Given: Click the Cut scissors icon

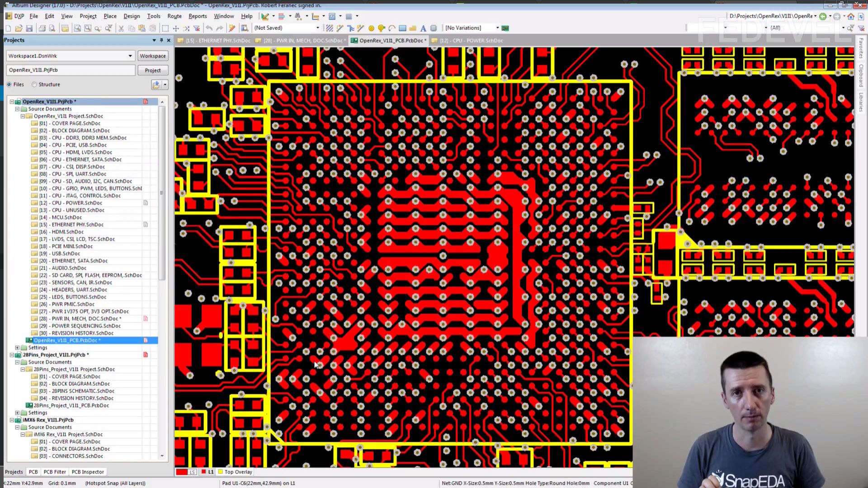Looking at the screenshot, I should tap(121, 28).
